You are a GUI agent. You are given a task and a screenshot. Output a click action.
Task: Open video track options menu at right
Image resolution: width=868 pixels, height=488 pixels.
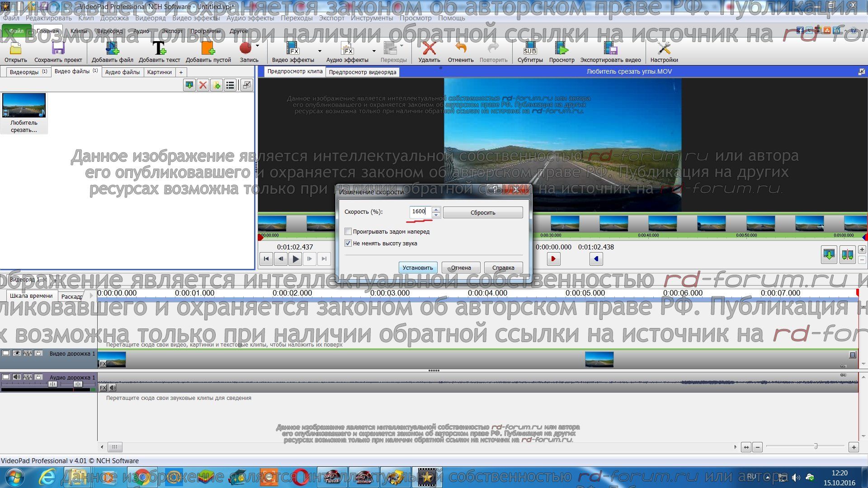coord(853,355)
